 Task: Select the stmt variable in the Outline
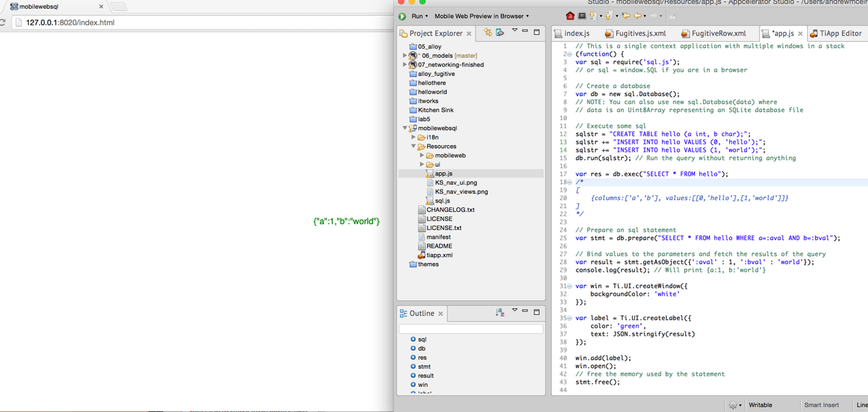coord(420,366)
